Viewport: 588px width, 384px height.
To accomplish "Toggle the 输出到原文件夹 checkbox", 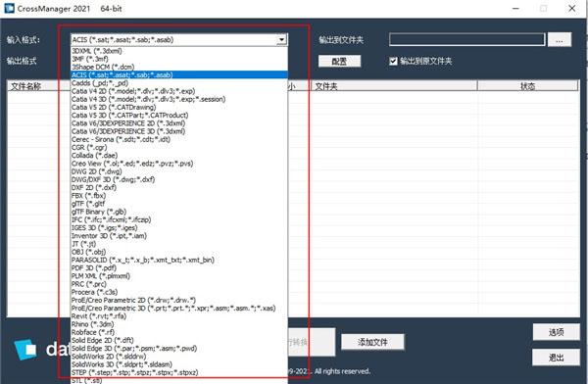I will click(393, 61).
